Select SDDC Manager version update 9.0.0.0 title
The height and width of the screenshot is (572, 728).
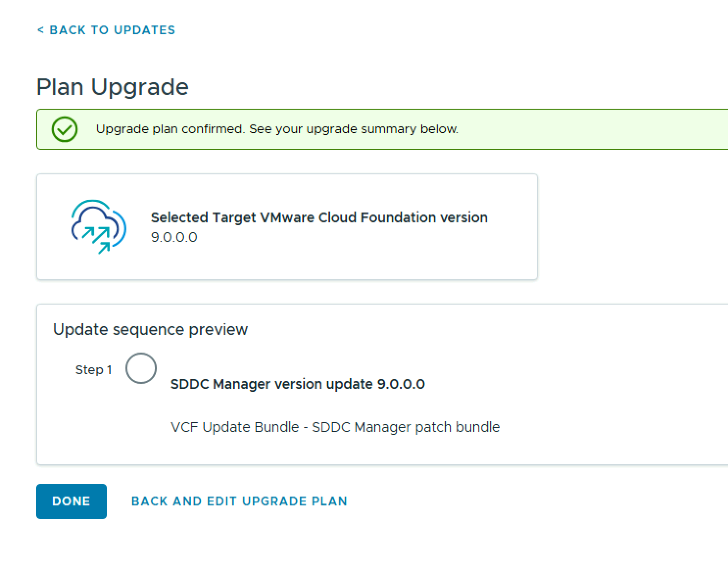pyautogui.click(x=297, y=384)
